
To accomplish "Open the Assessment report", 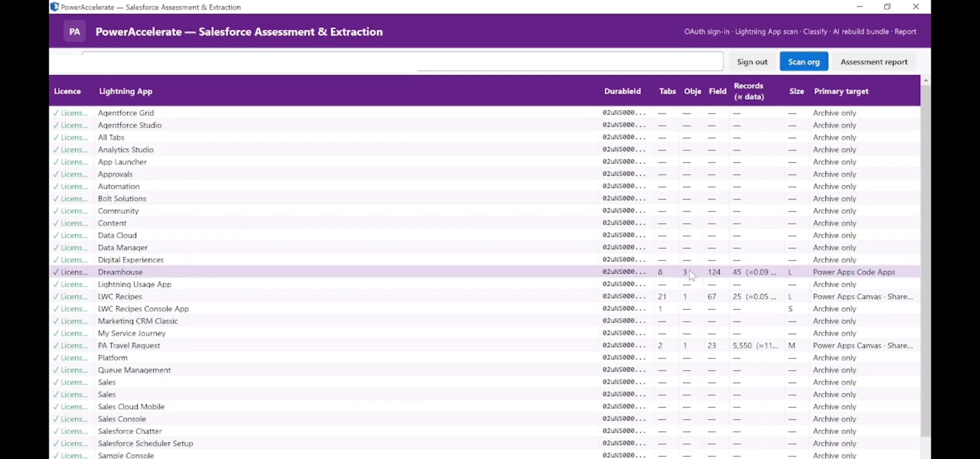I will 874,62.
